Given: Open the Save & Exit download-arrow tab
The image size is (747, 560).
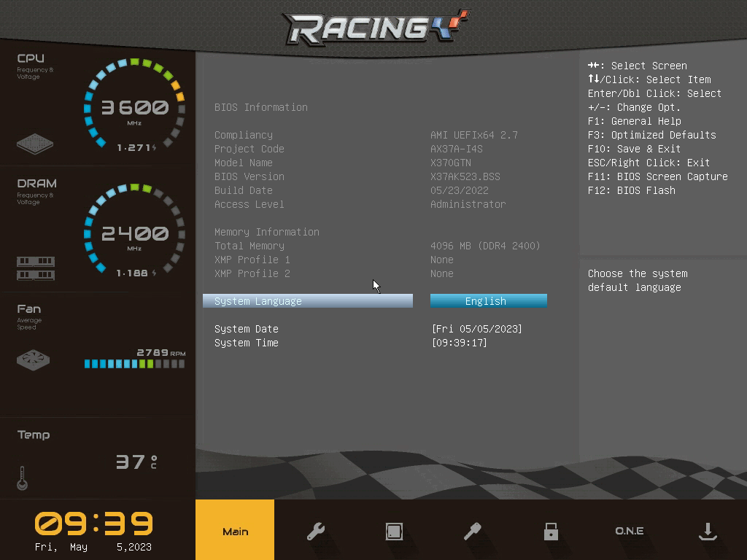Looking at the screenshot, I should pos(708,531).
